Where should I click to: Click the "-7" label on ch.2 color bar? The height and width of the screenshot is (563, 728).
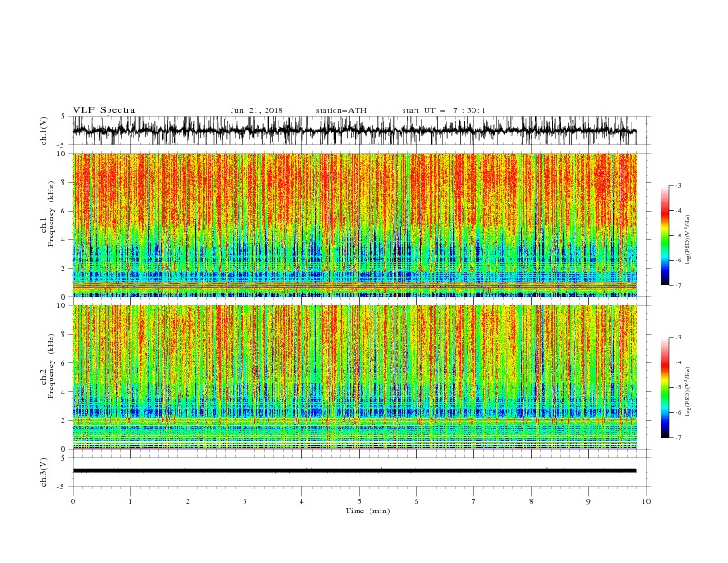(x=678, y=438)
